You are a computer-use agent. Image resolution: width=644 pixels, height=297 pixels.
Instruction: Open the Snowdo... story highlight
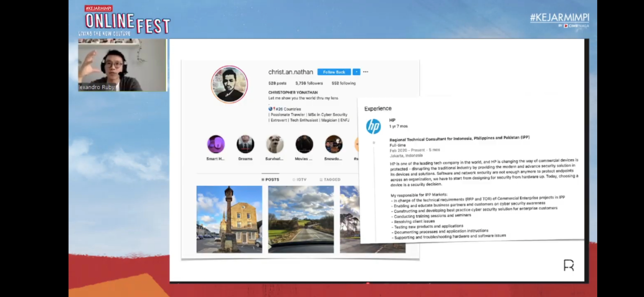pyautogui.click(x=334, y=144)
